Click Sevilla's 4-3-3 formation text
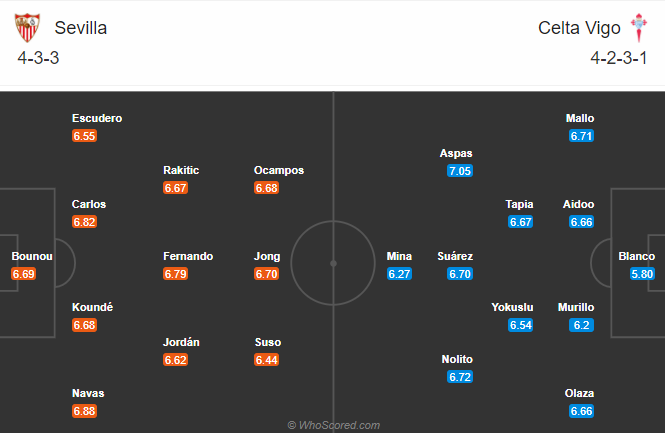 tap(38, 58)
